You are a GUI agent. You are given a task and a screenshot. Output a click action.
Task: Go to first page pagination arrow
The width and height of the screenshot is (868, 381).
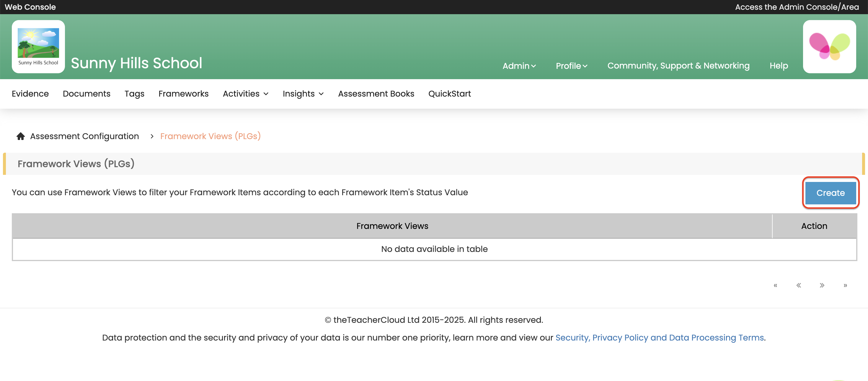[x=775, y=285]
